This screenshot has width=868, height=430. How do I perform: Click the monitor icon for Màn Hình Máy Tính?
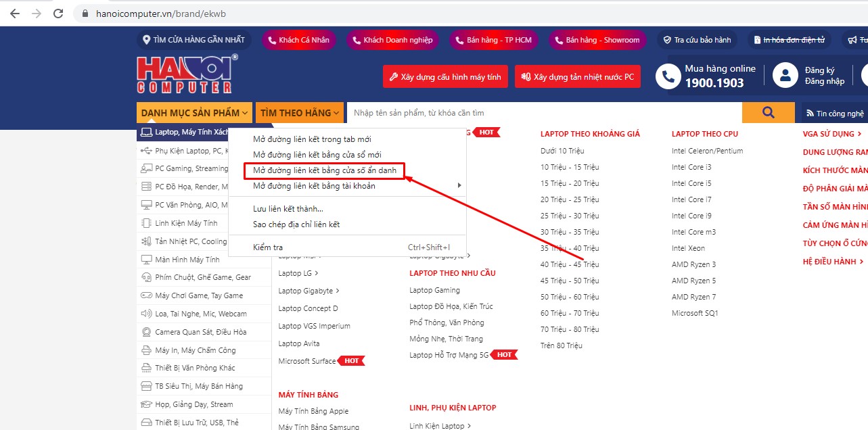click(145, 260)
